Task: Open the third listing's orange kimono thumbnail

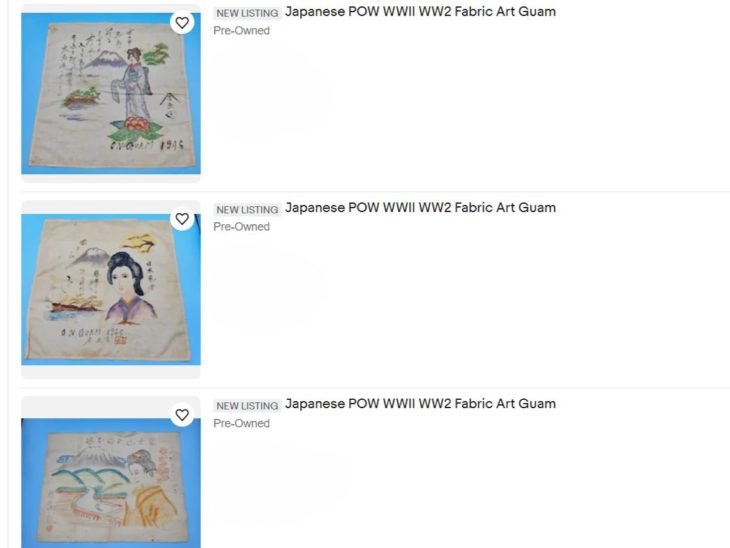Action: pos(111,483)
